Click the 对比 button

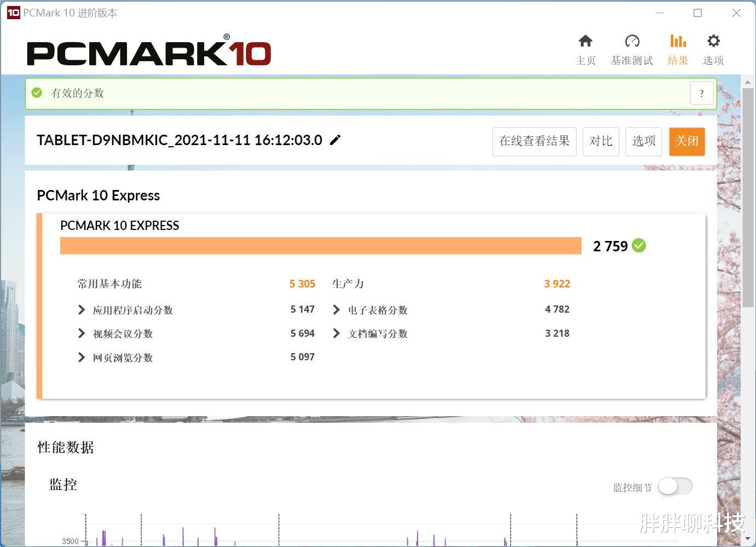(601, 141)
